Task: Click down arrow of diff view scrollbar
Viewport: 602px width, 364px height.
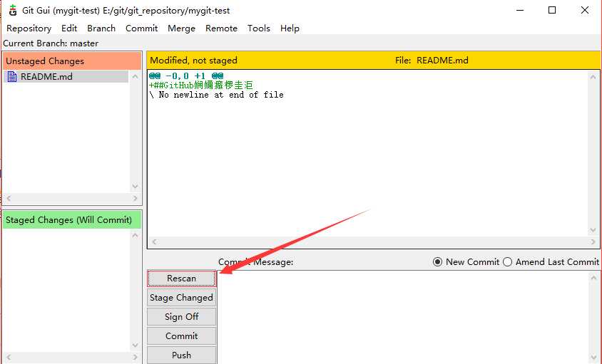Action: coord(593,230)
